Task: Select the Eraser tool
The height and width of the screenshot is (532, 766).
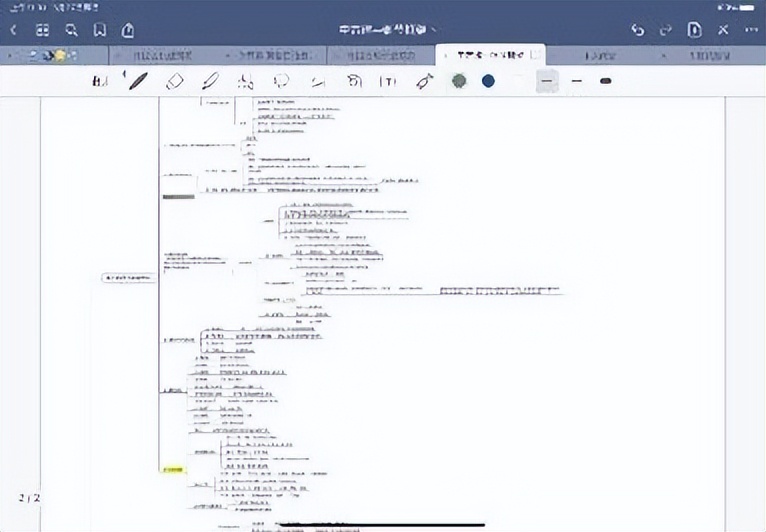Action: click(x=174, y=82)
